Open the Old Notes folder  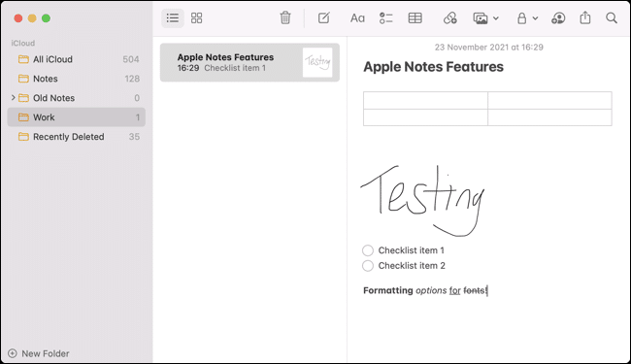(x=77, y=98)
